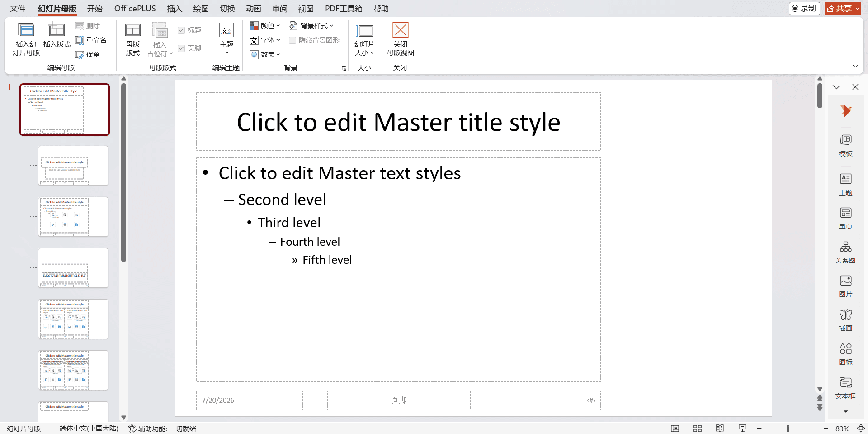Select the title slide layout thumbnail
Image resolution: width=868 pixels, height=434 pixels.
(x=73, y=166)
